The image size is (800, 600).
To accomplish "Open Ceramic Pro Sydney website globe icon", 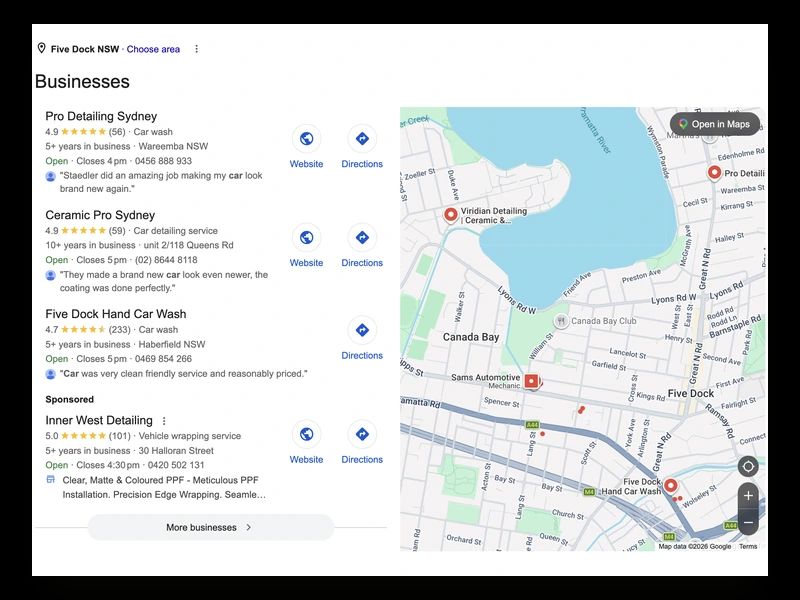I will [306, 237].
